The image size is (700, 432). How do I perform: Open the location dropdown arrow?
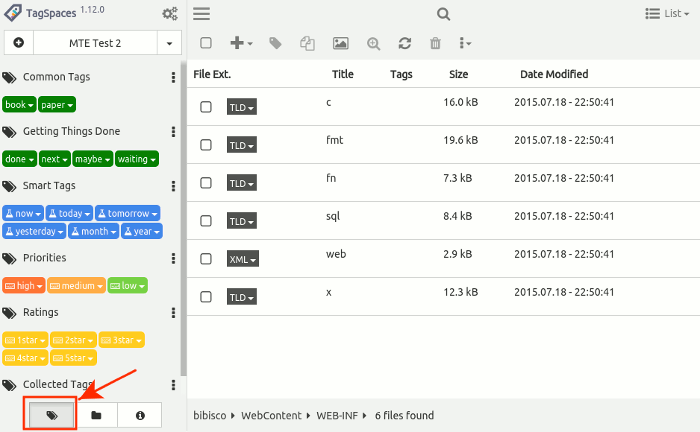point(169,43)
